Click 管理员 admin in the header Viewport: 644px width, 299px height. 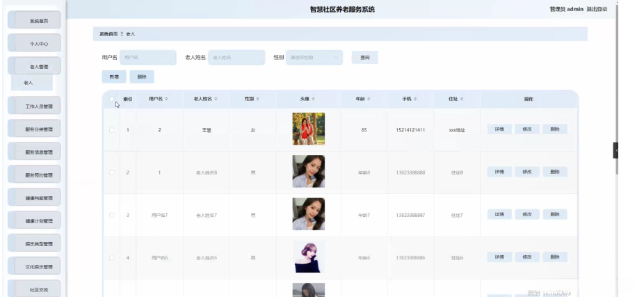pos(566,9)
